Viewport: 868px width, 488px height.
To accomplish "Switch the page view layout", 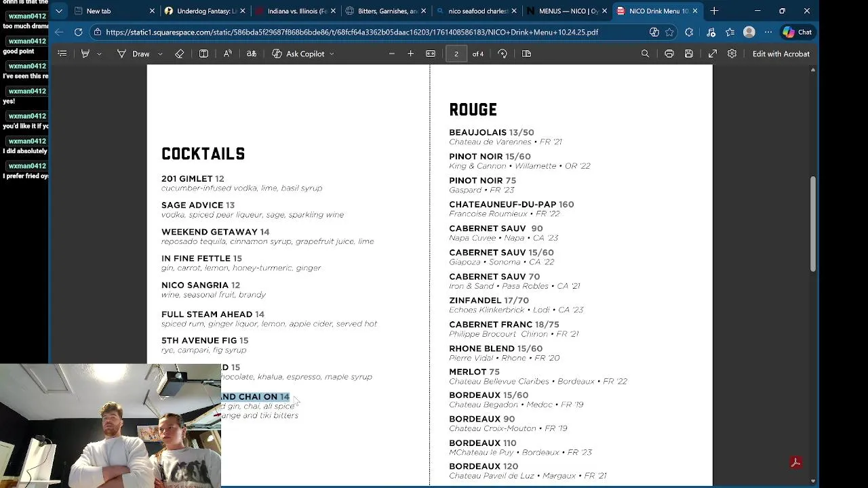I will pyautogui.click(x=526, y=54).
